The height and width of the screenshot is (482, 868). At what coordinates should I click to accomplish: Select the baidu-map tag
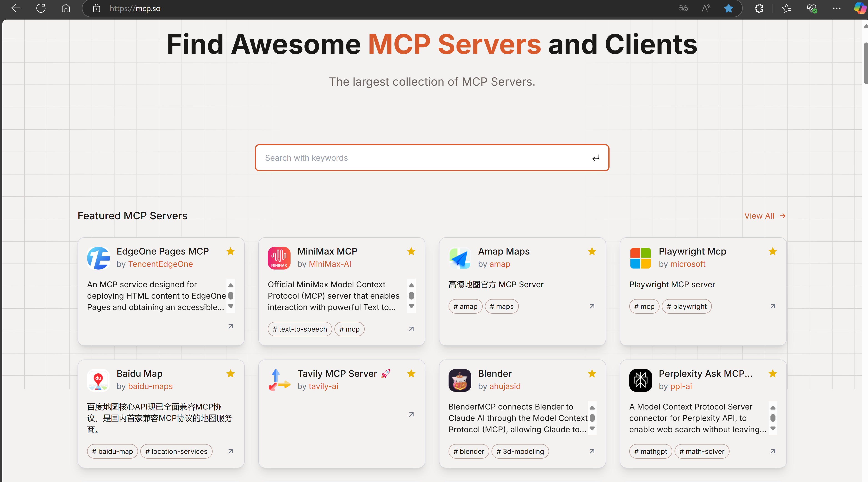tap(113, 451)
